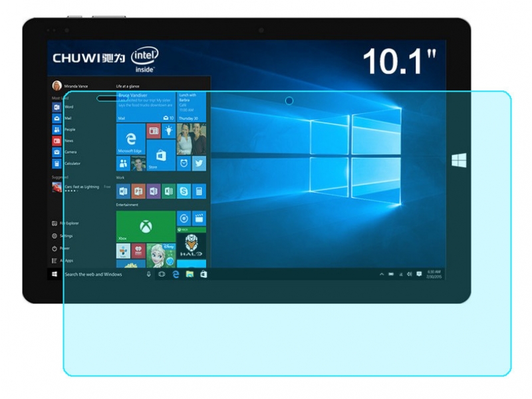Open the Mail live tile from Bruce Vandiver
Viewport: 532px width, 399px height.
(146, 106)
